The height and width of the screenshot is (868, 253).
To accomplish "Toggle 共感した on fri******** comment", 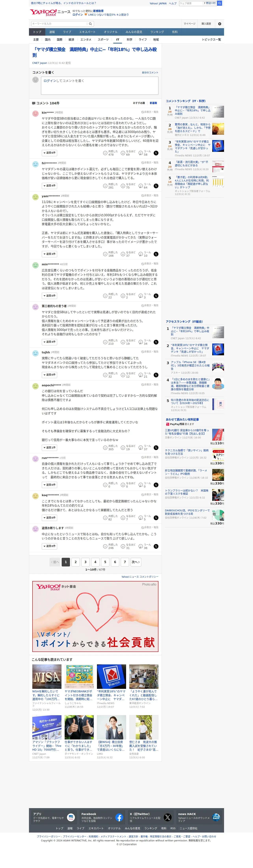I will tap(110, 186).
